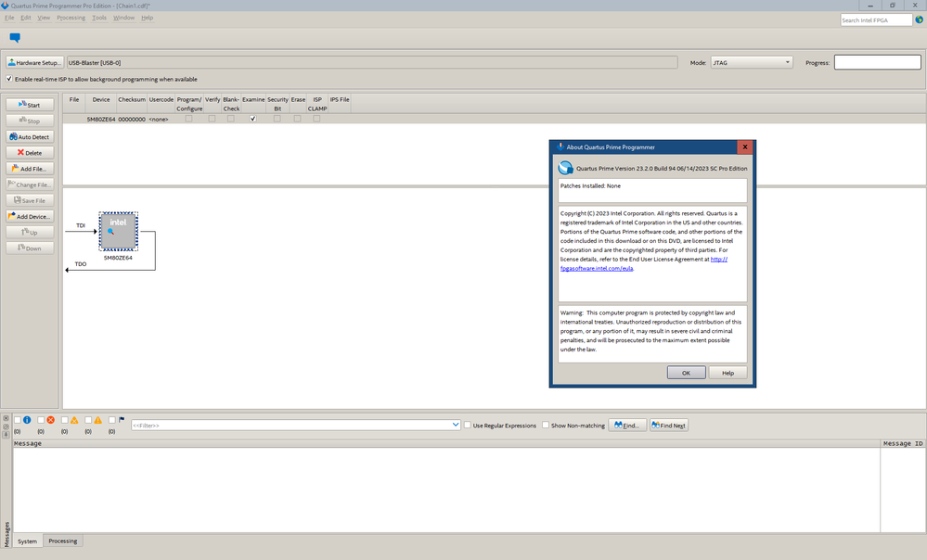
Task: Check Program/Configure for 5M80ZE64
Action: point(188,119)
